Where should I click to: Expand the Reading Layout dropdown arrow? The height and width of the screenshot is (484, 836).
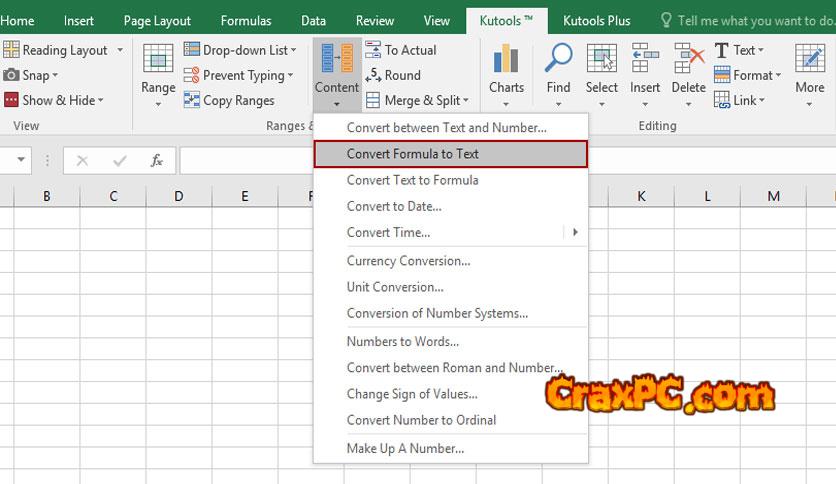120,50
